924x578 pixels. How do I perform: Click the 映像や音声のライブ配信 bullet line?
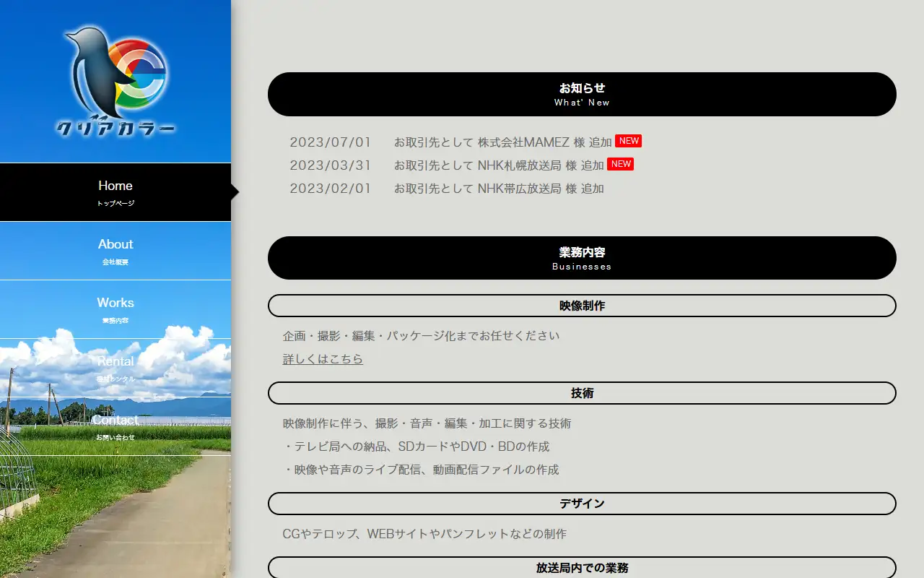pyautogui.click(x=421, y=470)
